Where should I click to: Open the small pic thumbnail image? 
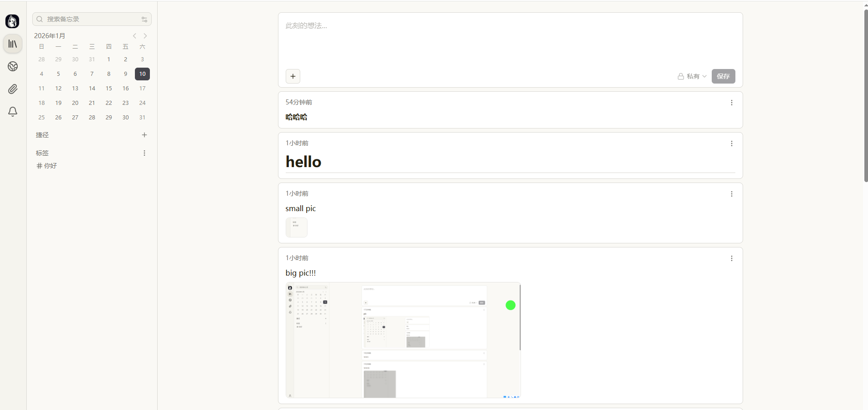tap(296, 227)
